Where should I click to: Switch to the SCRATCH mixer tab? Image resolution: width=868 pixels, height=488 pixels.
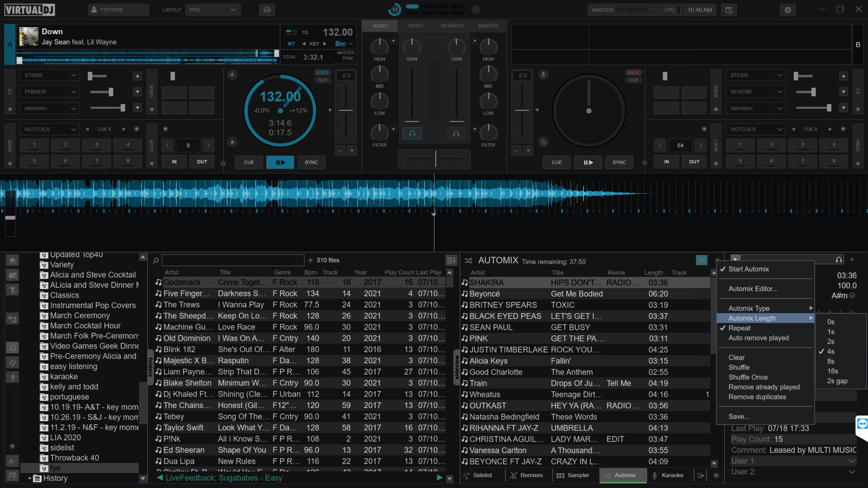pos(452,26)
